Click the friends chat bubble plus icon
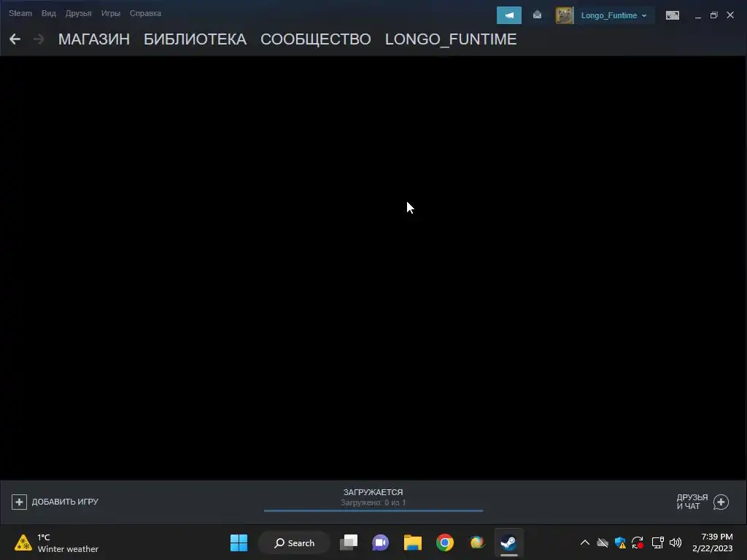Screen dimensions: 747x560 click(721, 502)
